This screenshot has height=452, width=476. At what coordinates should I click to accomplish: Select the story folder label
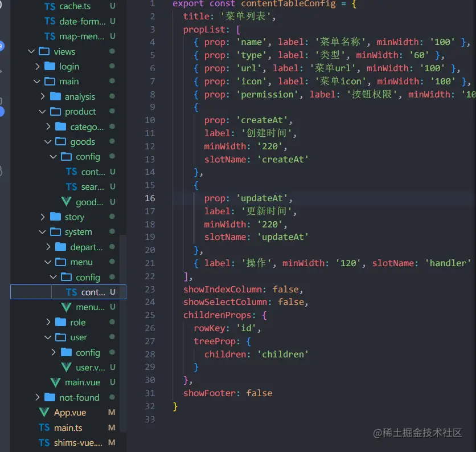click(75, 217)
